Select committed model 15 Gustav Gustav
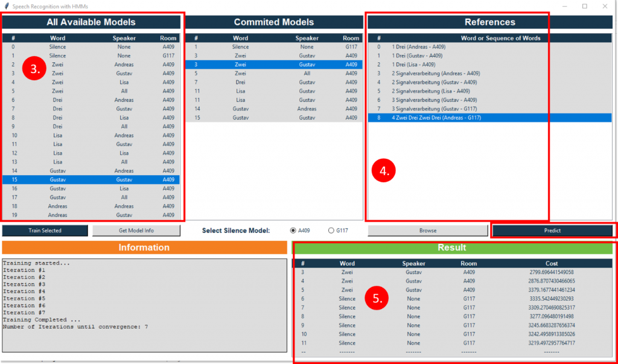Image resolution: width=618 pixels, height=364 pixels. (x=274, y=118)
